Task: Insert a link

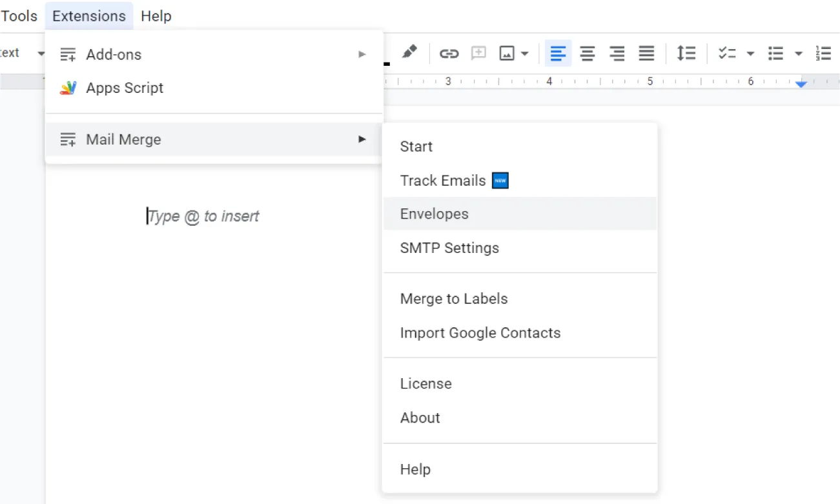Action: [x=449, y=54]
